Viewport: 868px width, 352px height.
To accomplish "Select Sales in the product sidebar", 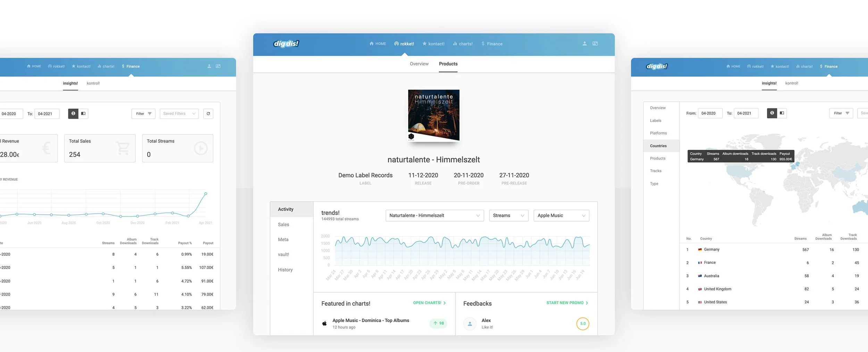I will [x=283, y=225].
